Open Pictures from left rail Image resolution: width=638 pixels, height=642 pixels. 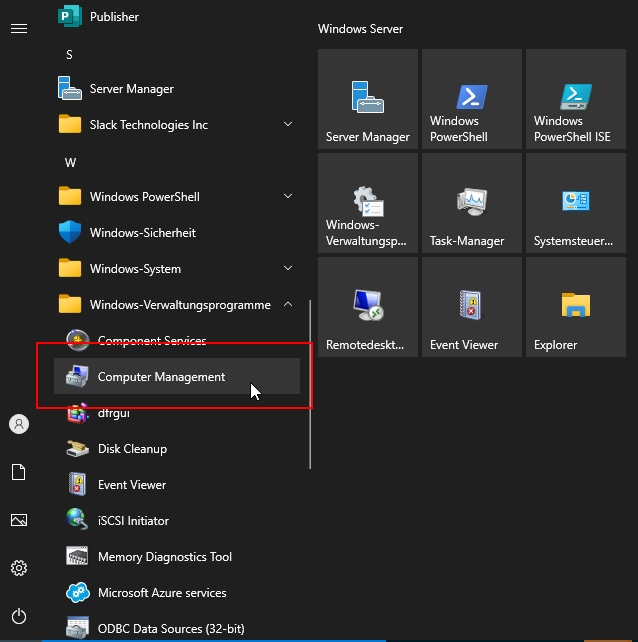coord(19,520)
